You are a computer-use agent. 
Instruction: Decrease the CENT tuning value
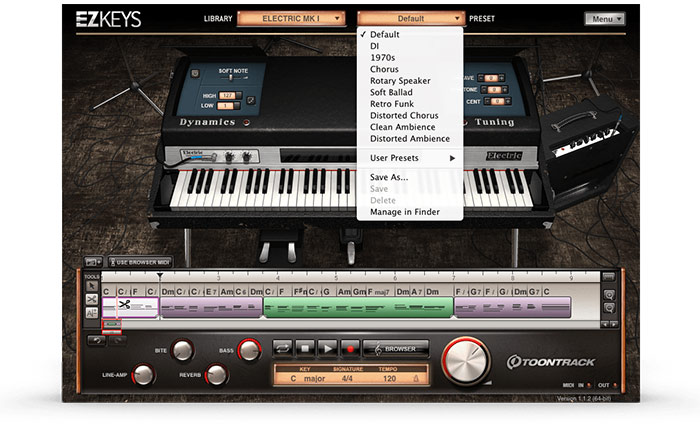coord(487,102)
